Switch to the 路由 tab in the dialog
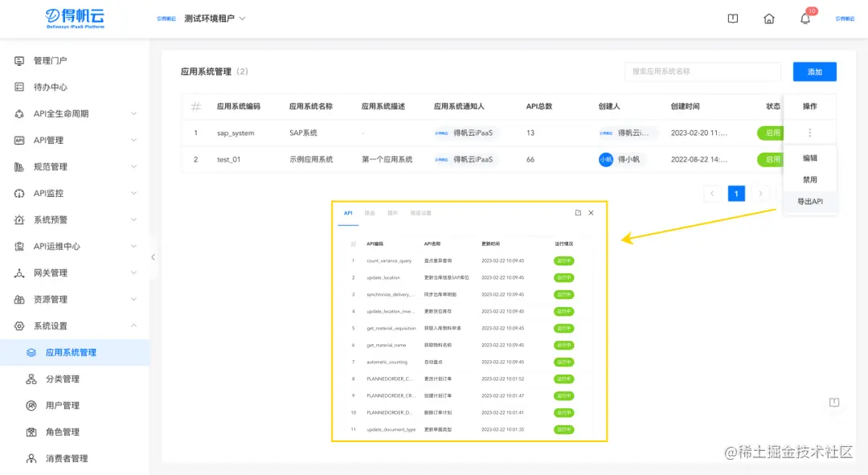Screen dimensions: 868x475 pyautogui.click(x=369, y=212)
